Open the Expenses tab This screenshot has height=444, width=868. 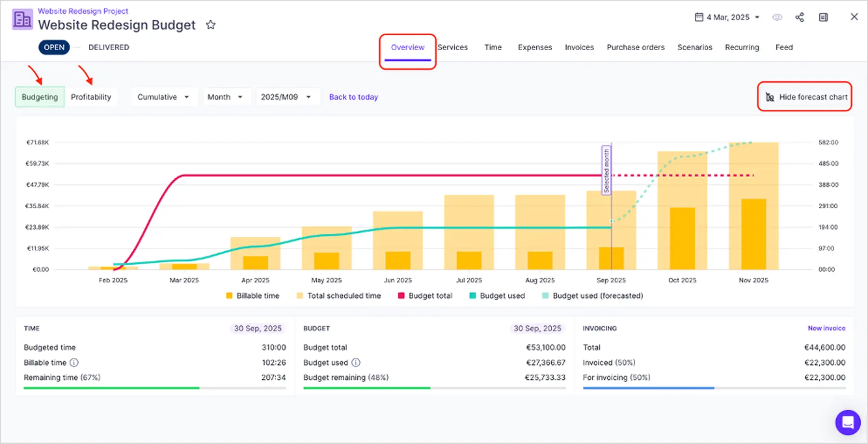[535, 47]
